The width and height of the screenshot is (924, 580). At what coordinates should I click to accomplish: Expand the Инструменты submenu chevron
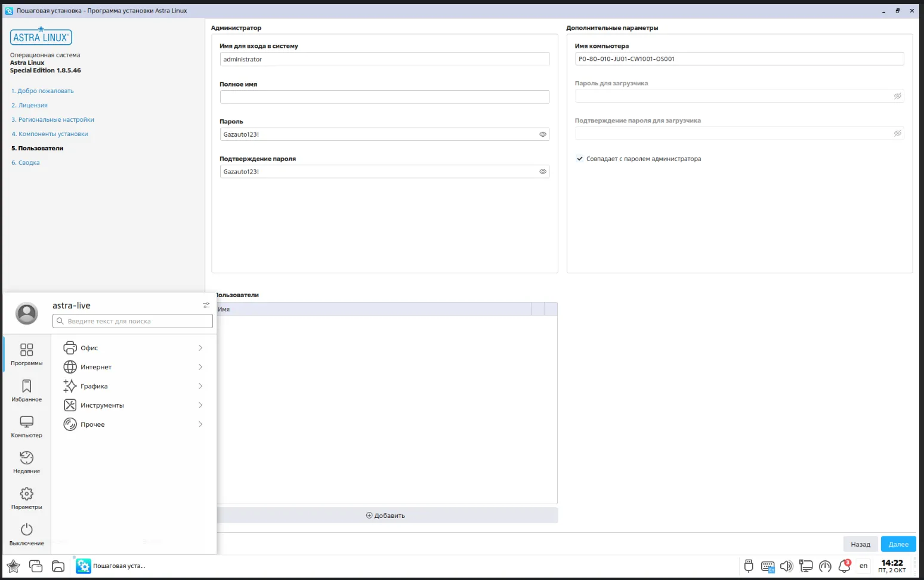[x=200, y=405]
